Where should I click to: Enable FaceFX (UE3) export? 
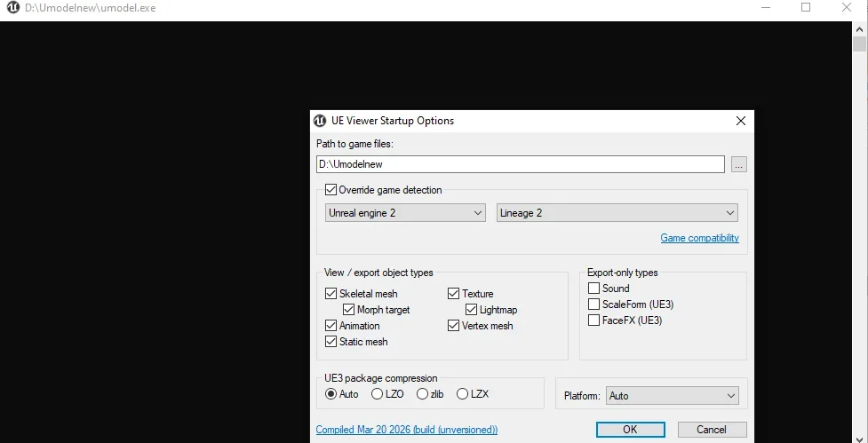[594, 320]
